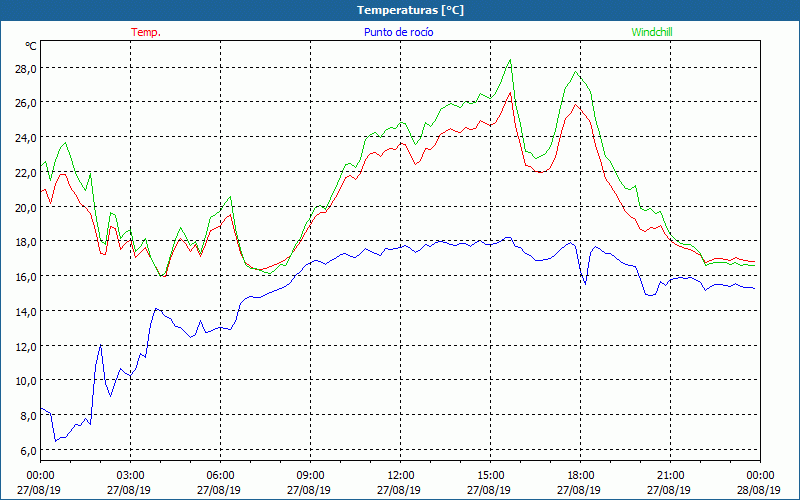Click the 10,0 y-axis value

(x=26, y=381)
